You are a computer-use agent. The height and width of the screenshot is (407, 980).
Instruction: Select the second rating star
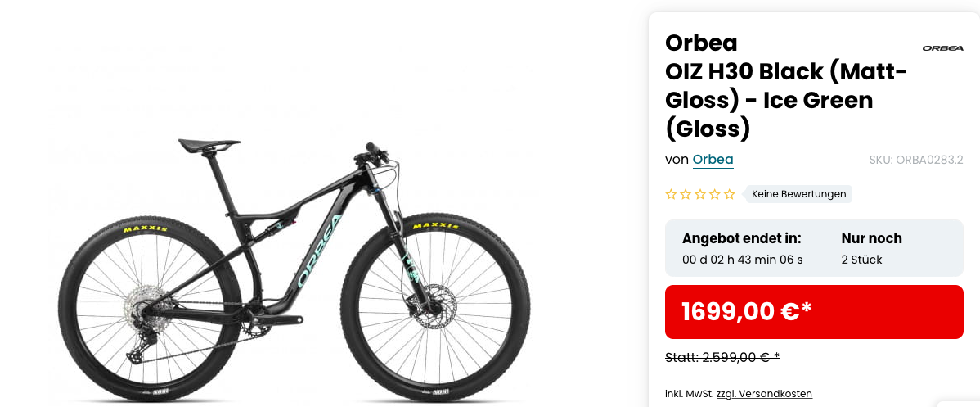pos(686,194)
